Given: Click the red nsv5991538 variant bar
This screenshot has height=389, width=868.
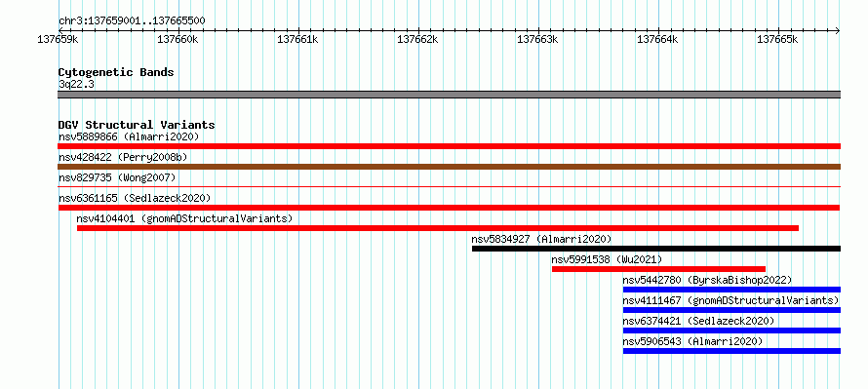Looking at the screenshot, I should [658, 269].
